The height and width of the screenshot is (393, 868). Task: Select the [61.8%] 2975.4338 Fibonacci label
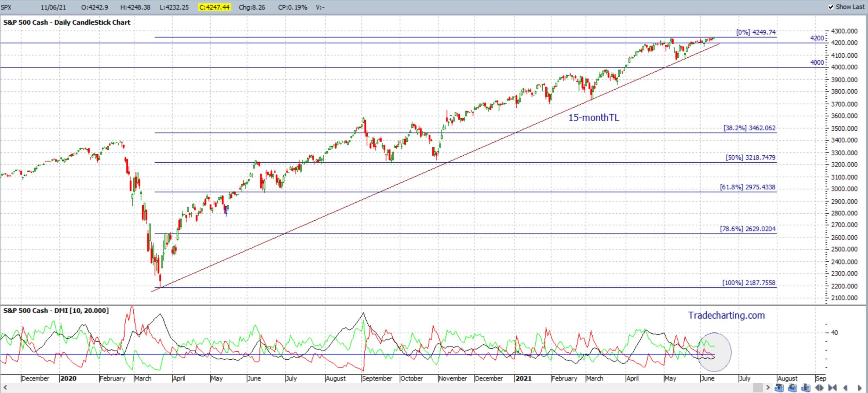coord(748,187)
